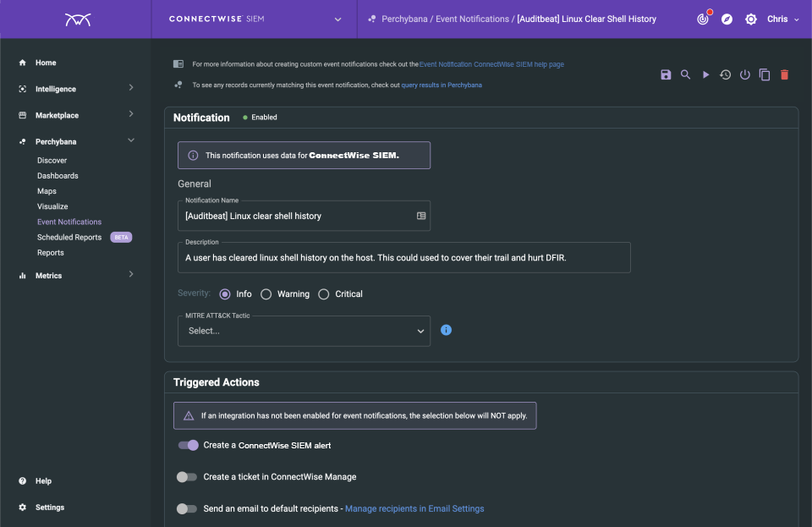Image resolution: width=812 pixels, height=527 pixels.
Task: Open version history with the restore clock icon
Action: click(x=725, y=74)
